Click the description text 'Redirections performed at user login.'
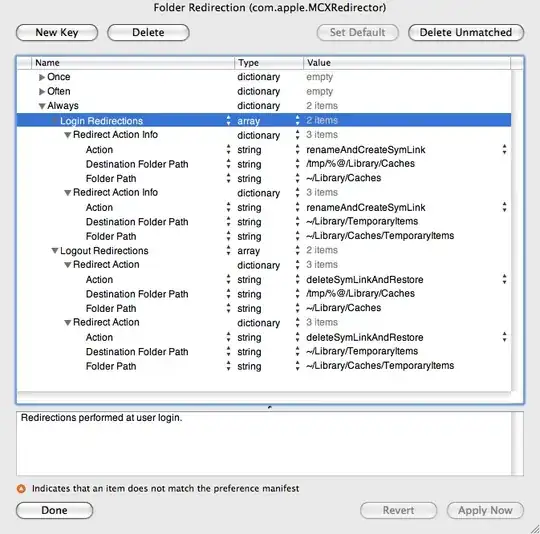540x534 pixels. pyautogui.click(x=101, y=418)
